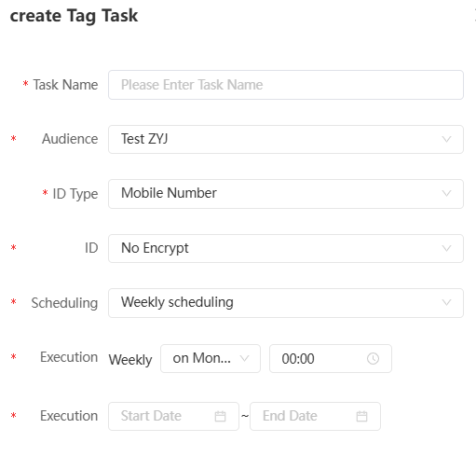Click the Start Date field
Image resolution: width=476 pixels, height=456 pixels.
(173, 416)
